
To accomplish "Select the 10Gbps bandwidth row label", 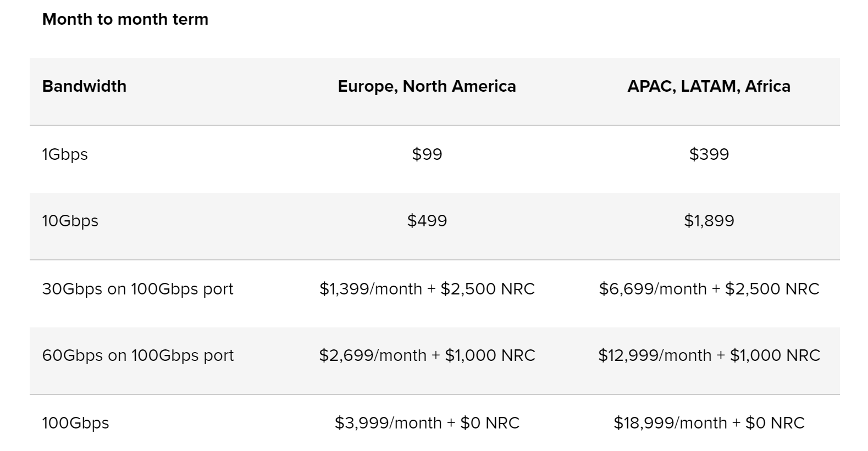I will click(70, 221).
